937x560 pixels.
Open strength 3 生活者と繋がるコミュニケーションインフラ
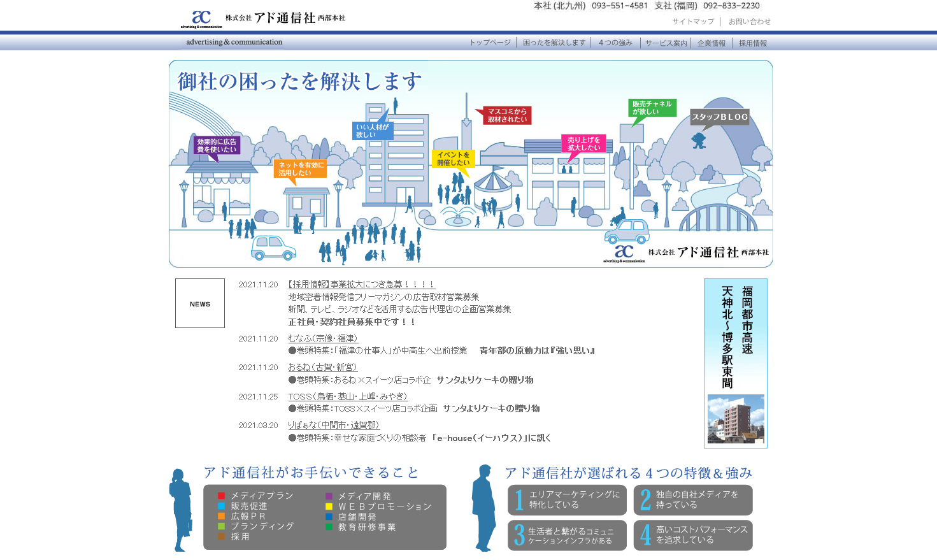tap(567, 535)
